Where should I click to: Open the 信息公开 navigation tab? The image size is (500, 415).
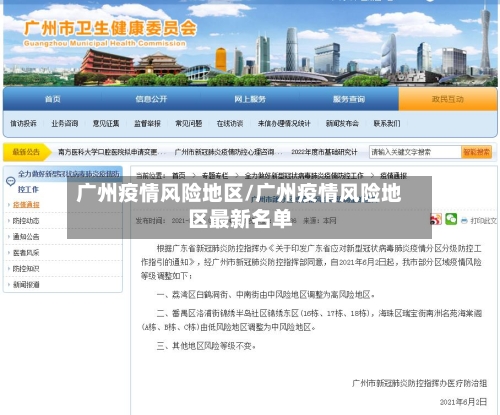point(151,99)
